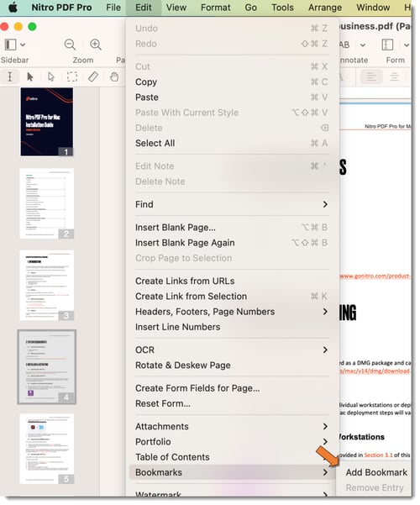Select the Correct Text eraser tool
This screenshot has width=420, height=505.
[x=93, y=76]
